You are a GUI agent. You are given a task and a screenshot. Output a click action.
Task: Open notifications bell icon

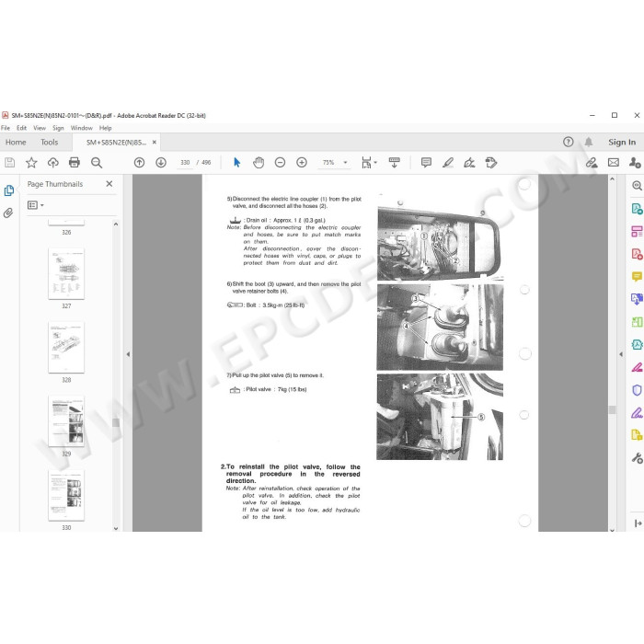coord(589,142)
